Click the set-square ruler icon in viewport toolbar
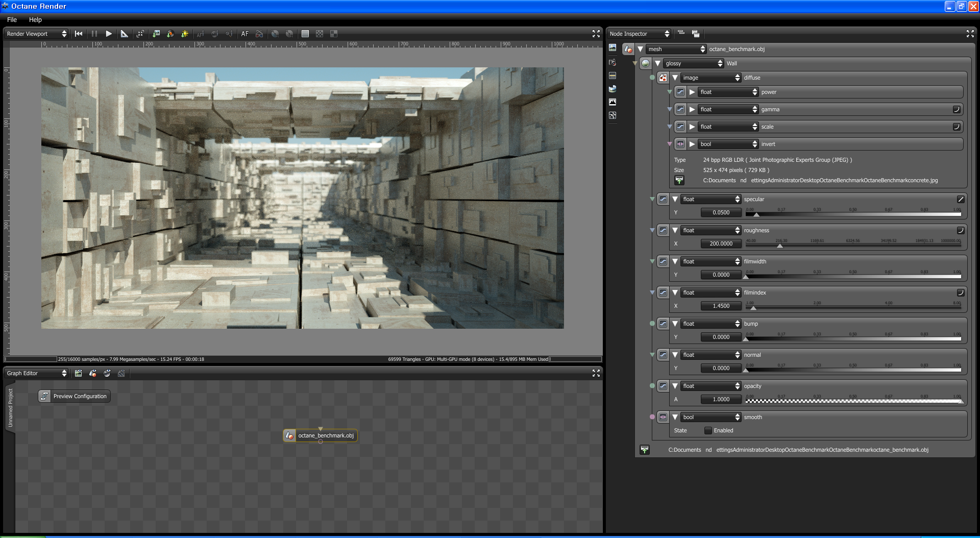The image size is (980, 538). (124, 34)
